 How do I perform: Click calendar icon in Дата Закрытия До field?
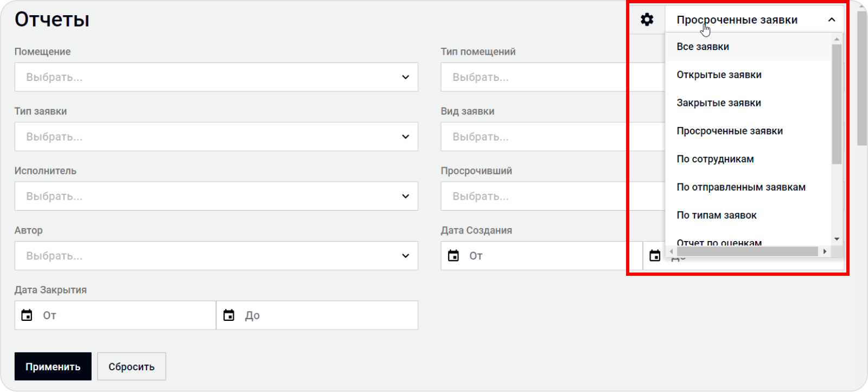229,315
